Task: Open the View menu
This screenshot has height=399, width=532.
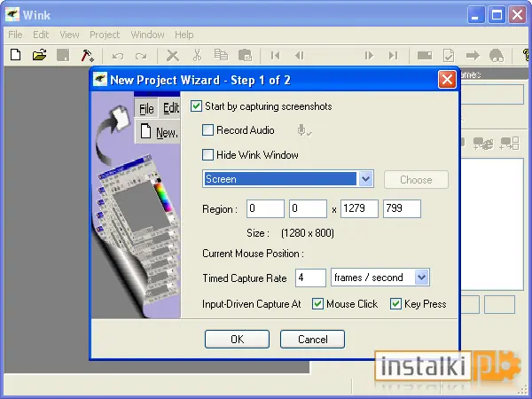Action: coord(69,35)
